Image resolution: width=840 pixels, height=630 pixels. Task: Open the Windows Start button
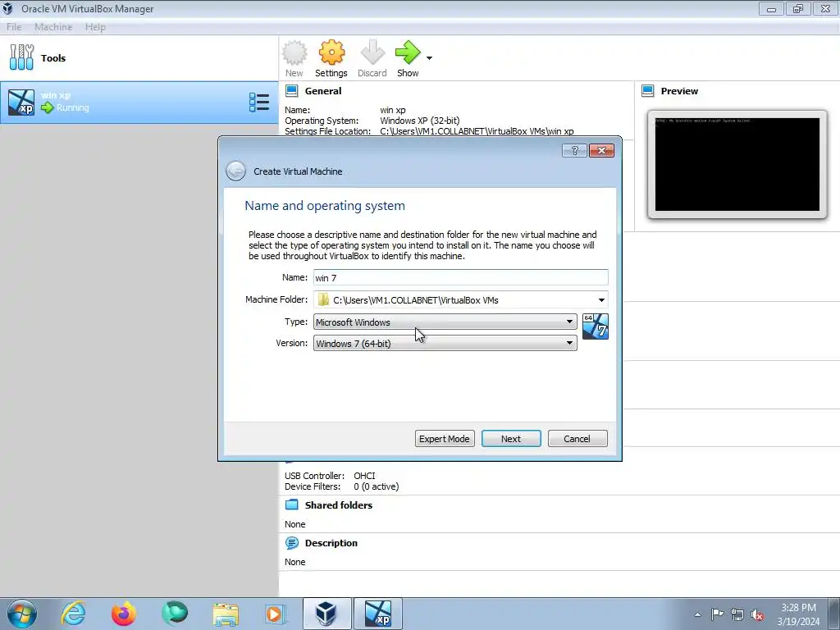click(x=22, y=614)
